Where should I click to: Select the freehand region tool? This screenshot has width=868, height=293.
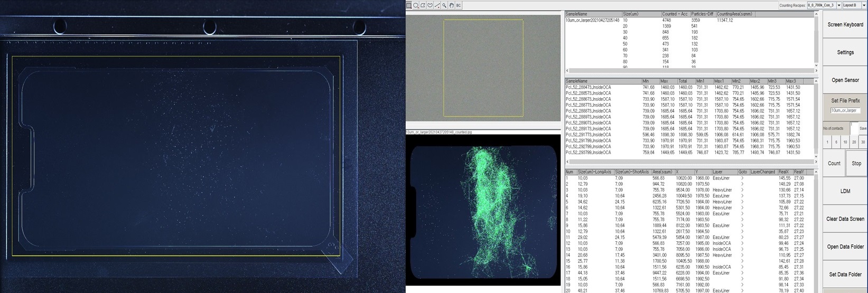coord(431,5)
